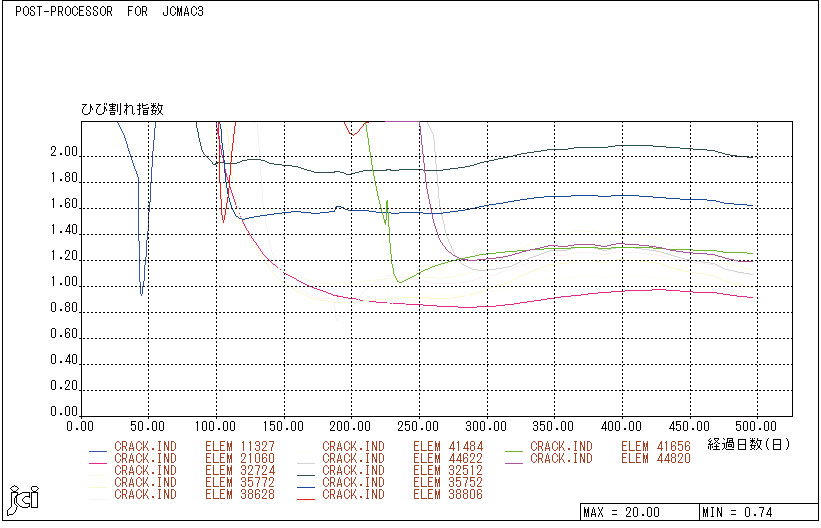Select legend entry ELEM 38806

click(448, 494)
